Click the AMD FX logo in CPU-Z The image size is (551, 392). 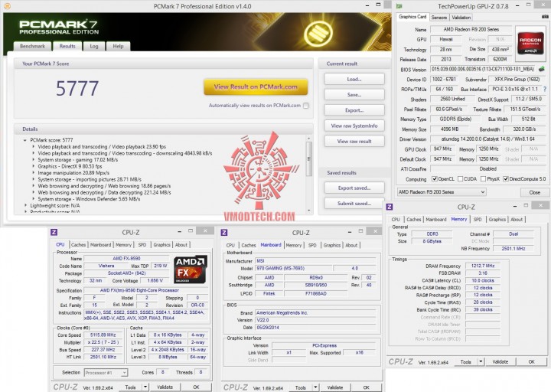point(191,269)
